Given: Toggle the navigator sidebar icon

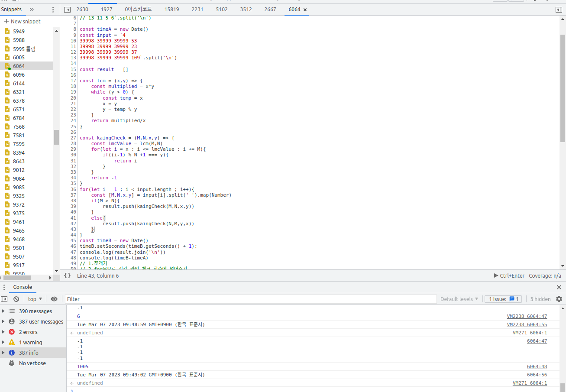Looking at the screenshot, I should [x=67, y=10].
